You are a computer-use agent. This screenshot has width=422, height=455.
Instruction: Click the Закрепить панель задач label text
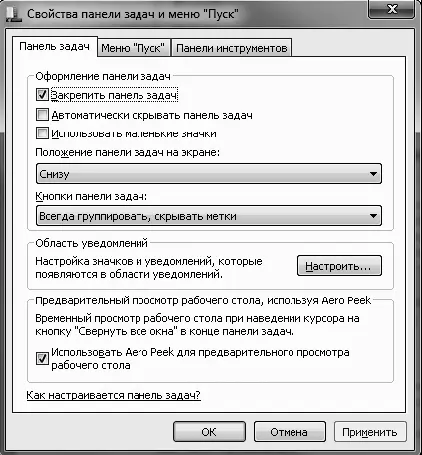pos(114,95)
